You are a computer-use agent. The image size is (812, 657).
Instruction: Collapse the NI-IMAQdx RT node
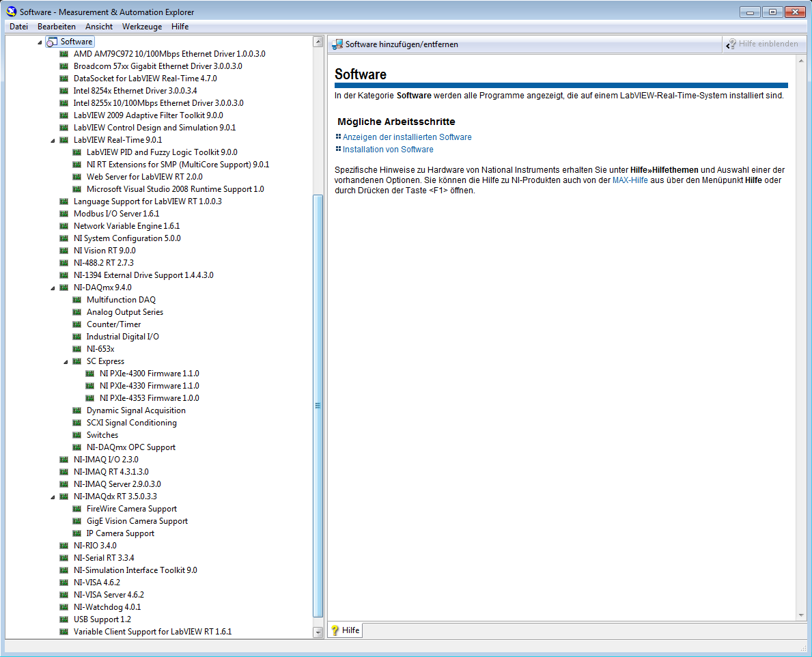pyautogui.click(x=53, y=497)
